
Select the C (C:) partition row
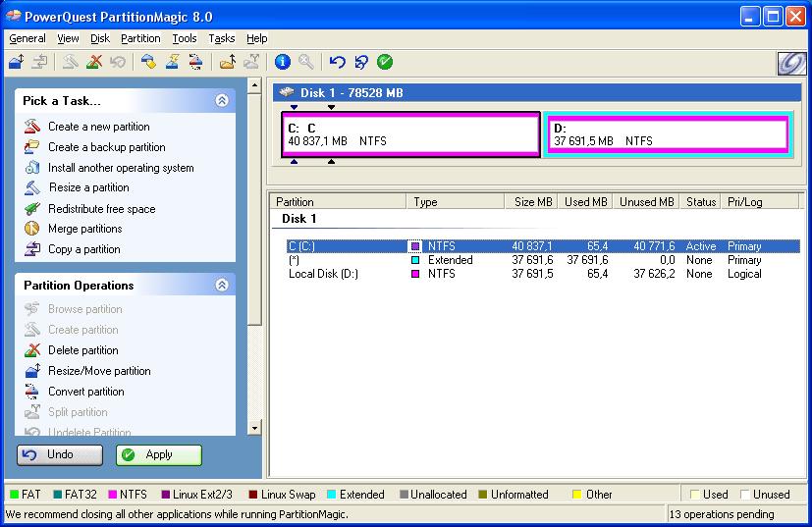543,246
